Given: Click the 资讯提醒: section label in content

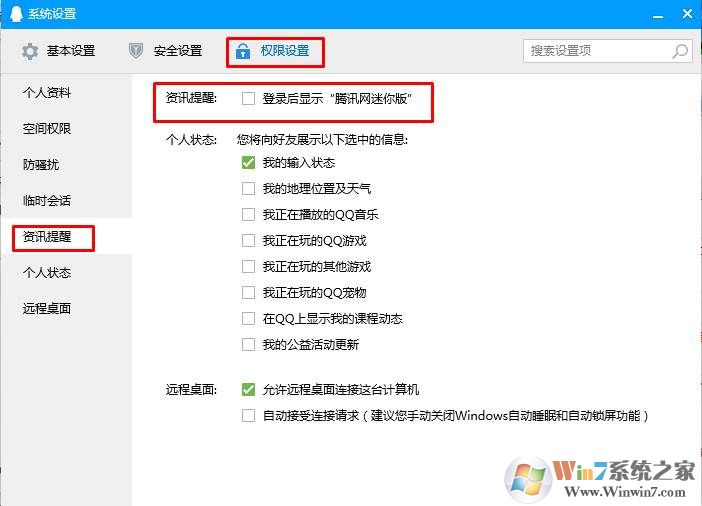Looking at the screenshot, I should point(192,98).
